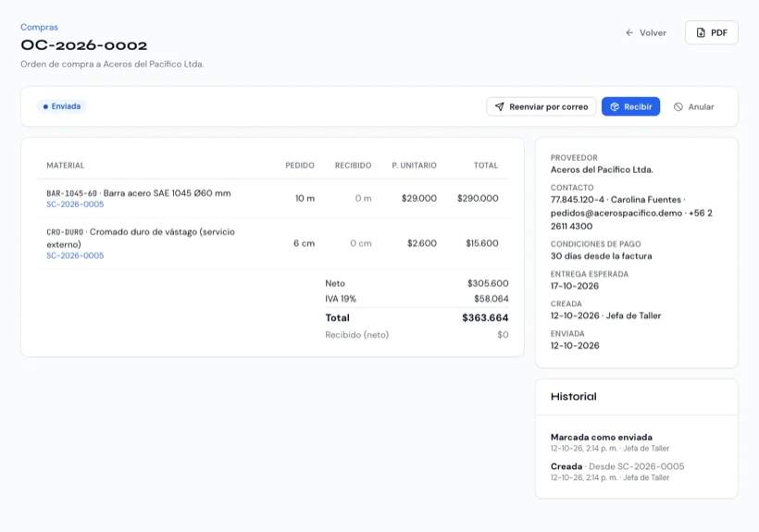This screenshot has width=759, height=532.
Task: Click the RECIBIDO column header
Action: [353, 166]
